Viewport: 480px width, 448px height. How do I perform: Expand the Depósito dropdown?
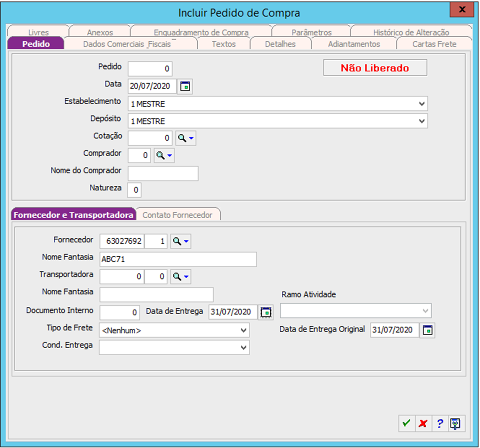(x=422, y=121)
